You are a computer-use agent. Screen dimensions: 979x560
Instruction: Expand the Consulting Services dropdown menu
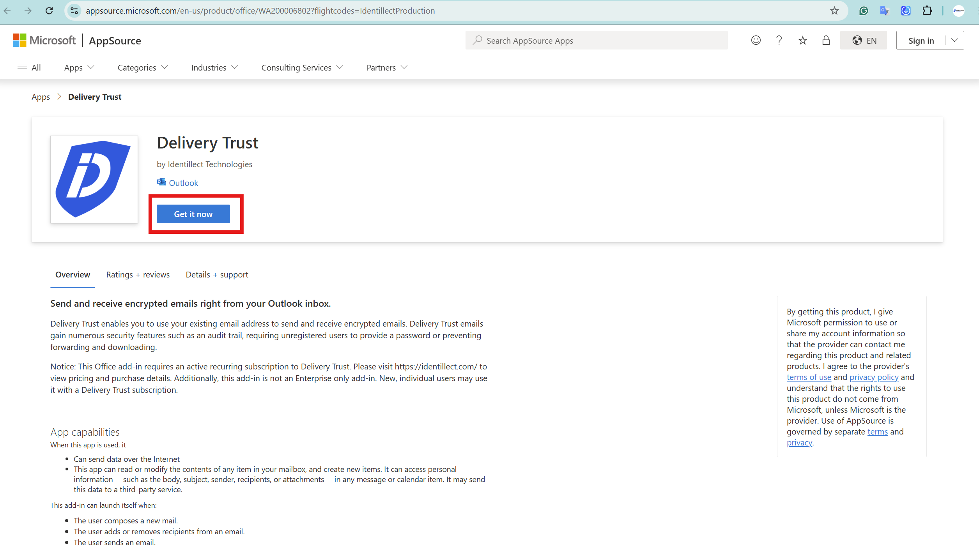click(x=302, y=67)
